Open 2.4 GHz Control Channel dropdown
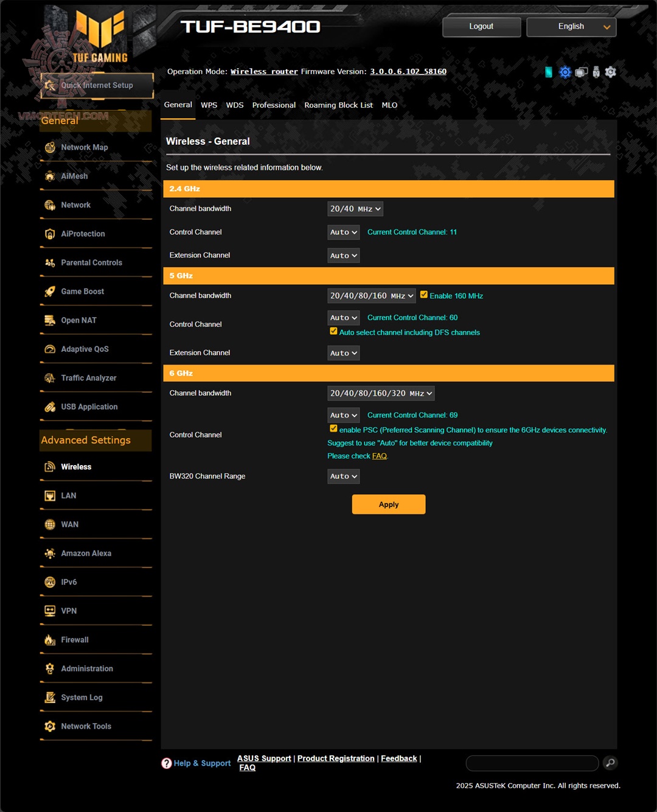 click(344, 233)
